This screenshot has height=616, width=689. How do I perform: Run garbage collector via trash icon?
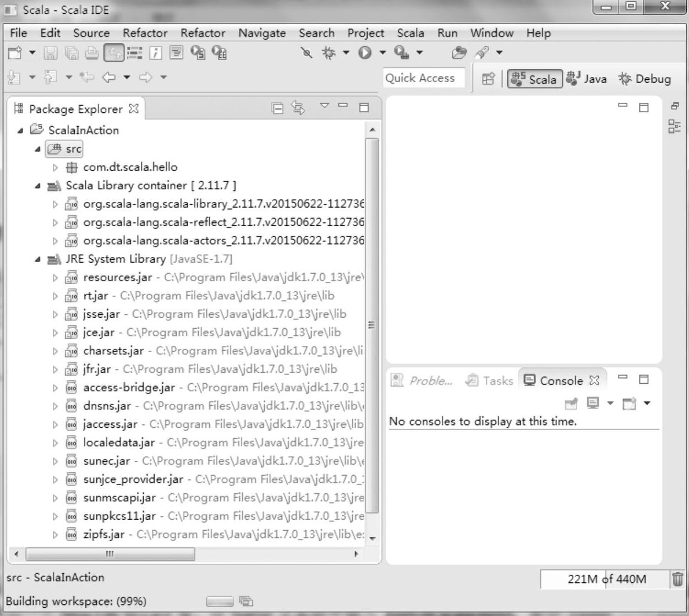point(677,579)
